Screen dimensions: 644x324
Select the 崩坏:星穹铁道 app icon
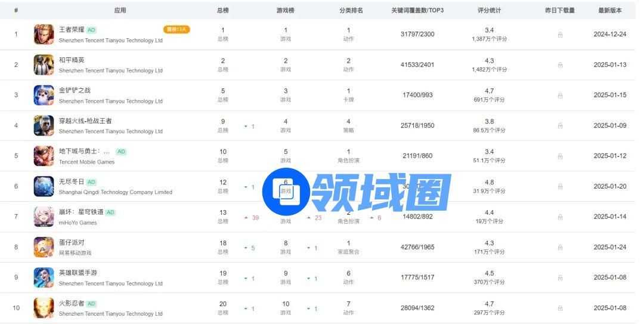pos(44,217)
